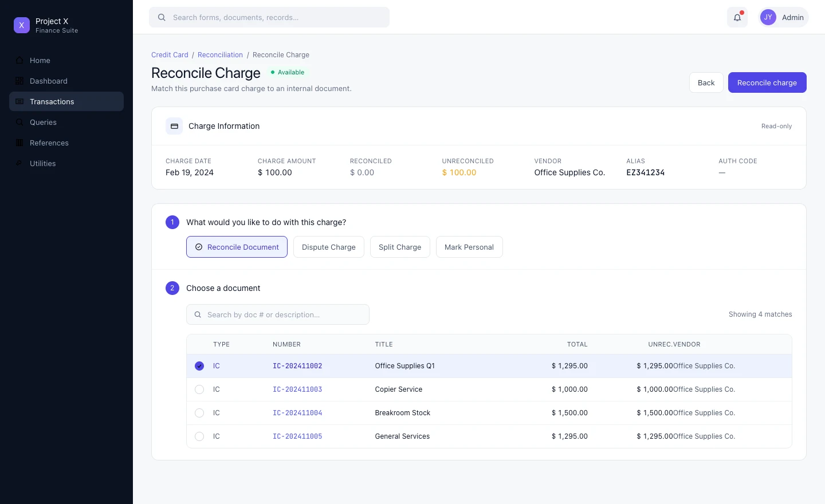Click the Queries sidebar icon
The height and width of the screenshot is (504, 825).
(19, 122)
